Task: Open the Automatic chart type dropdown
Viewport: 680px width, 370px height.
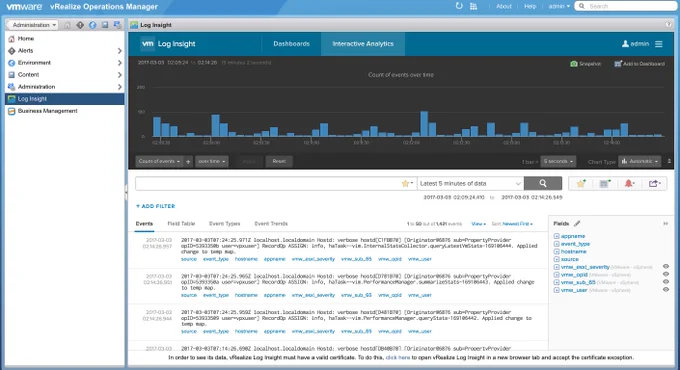Action: pyautogui.click(x=640, y=161)
